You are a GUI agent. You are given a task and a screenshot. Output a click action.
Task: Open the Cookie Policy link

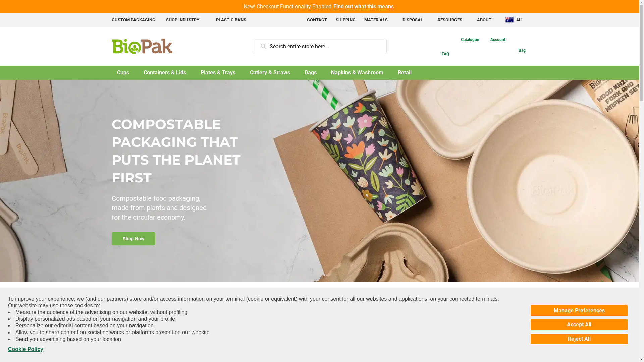tap(25, 349)
